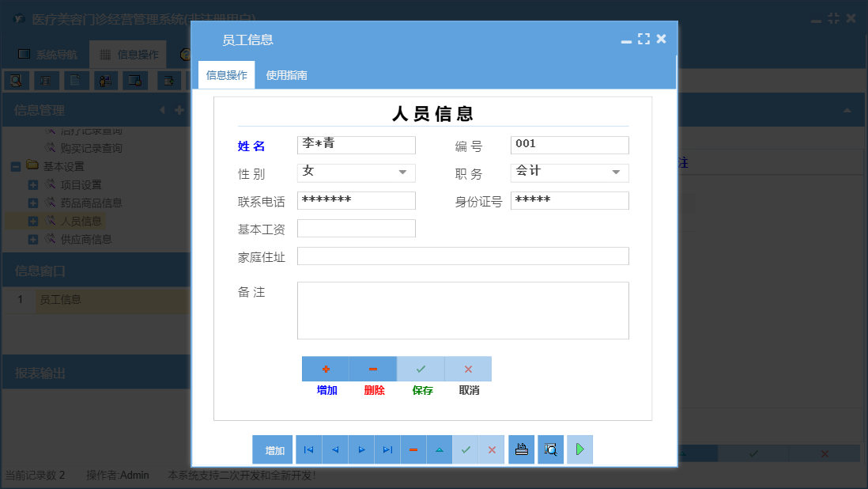The width and height of the screenshot is (868, 489).
Task: Jump to the last record icon
Action: pyautogui.click(x=387, y=449)
